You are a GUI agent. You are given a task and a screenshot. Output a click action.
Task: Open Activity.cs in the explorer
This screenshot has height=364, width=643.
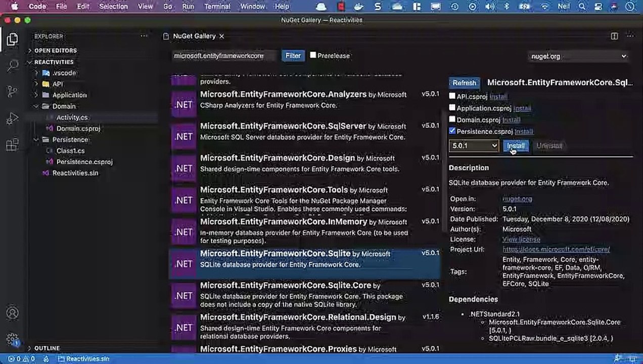click(x=72, y=117)
